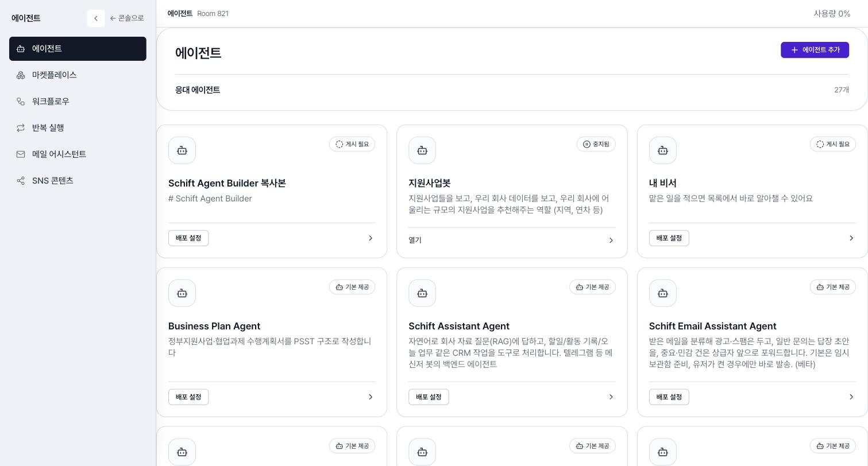Screen dimensions: 868x466
Task: Click the Room 821 label in header
Action: (213, 13)
